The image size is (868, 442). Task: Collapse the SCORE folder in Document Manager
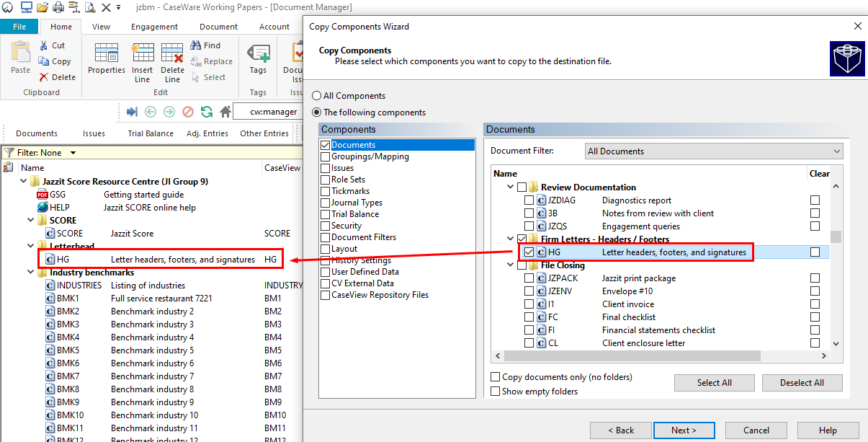30,221
